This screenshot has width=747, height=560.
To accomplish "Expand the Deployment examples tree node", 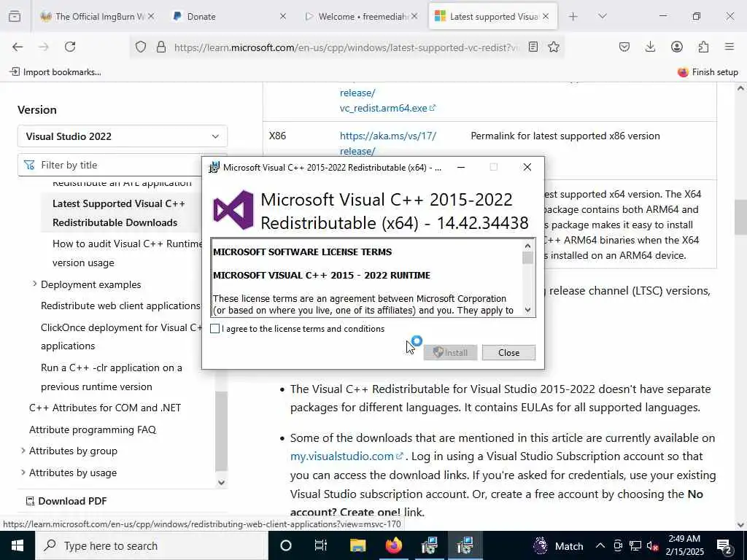I will click(34, 284).
